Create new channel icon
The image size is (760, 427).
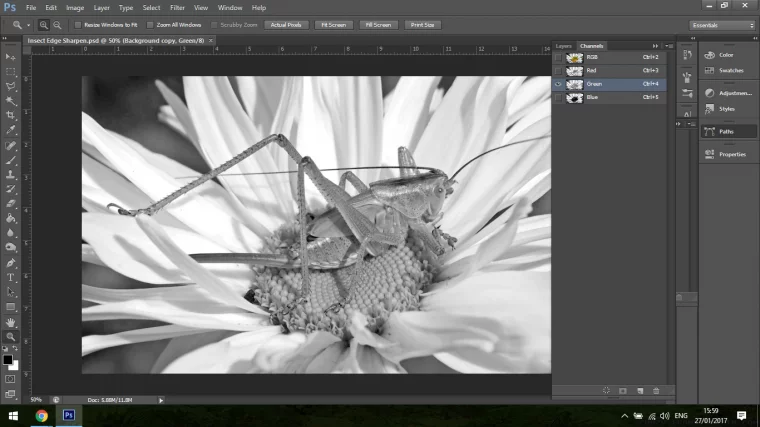tap(640, 391)
